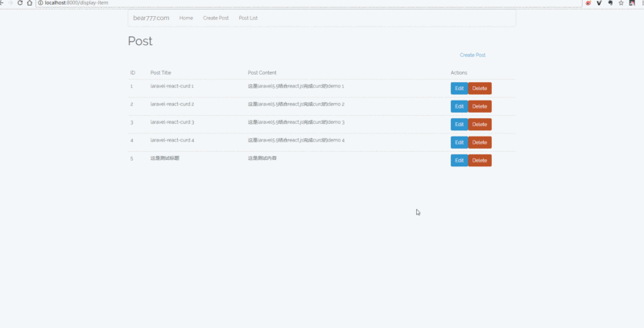644x328 pixels.
Task: Bookmark this page with the star icon
Action: pyautogui.click(x=621, y=3)
